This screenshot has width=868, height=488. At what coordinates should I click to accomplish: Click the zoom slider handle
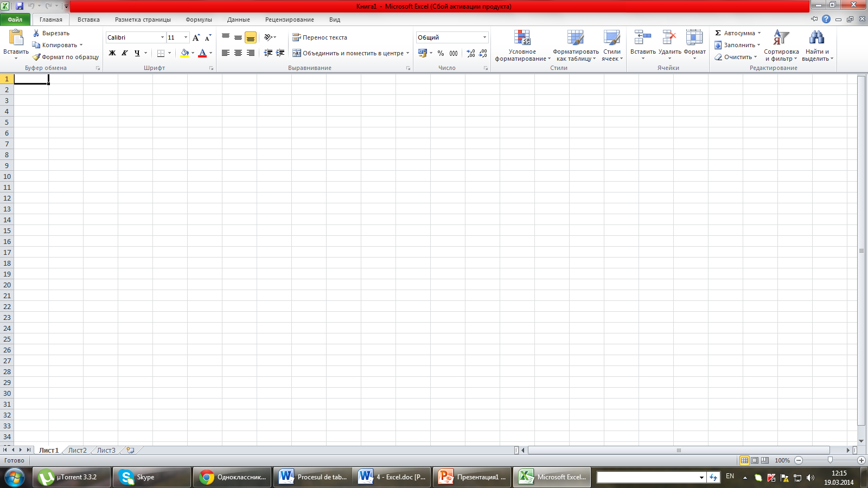coord(830,460)
